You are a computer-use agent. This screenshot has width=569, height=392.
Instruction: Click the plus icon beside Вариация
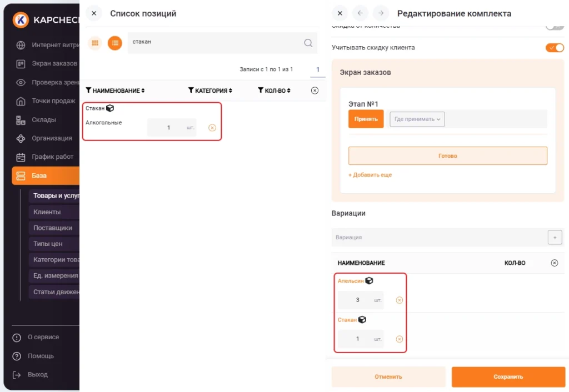pos(554,237)
